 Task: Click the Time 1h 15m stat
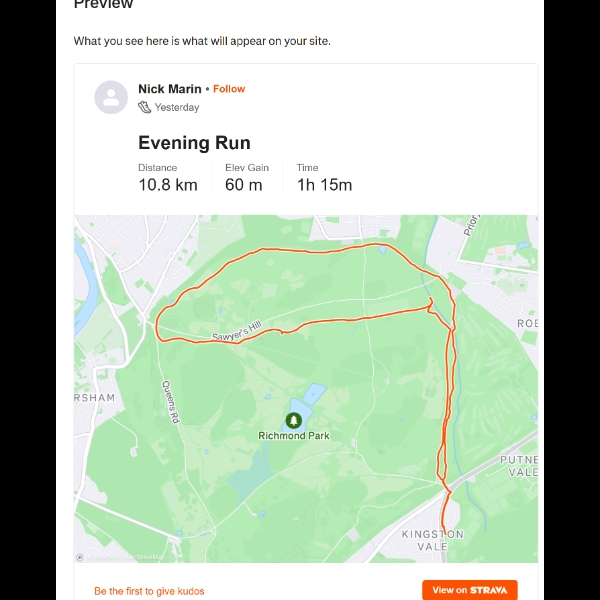(324, 178)
